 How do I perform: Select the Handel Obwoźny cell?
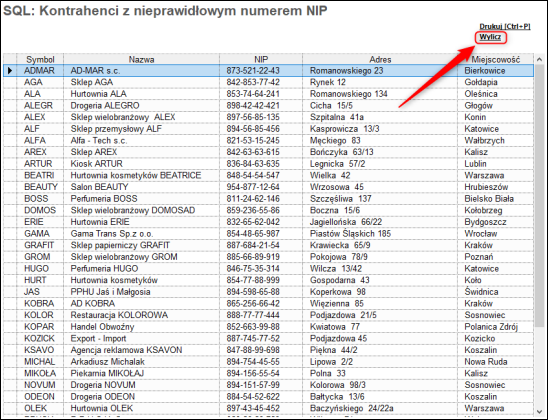(142, 327)
